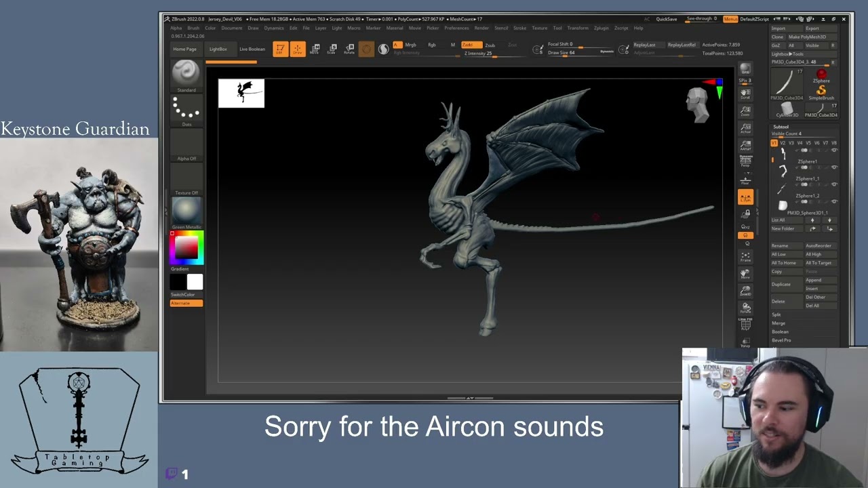
Task: Toggle the Zsub mode
Action: coord(490,45)
